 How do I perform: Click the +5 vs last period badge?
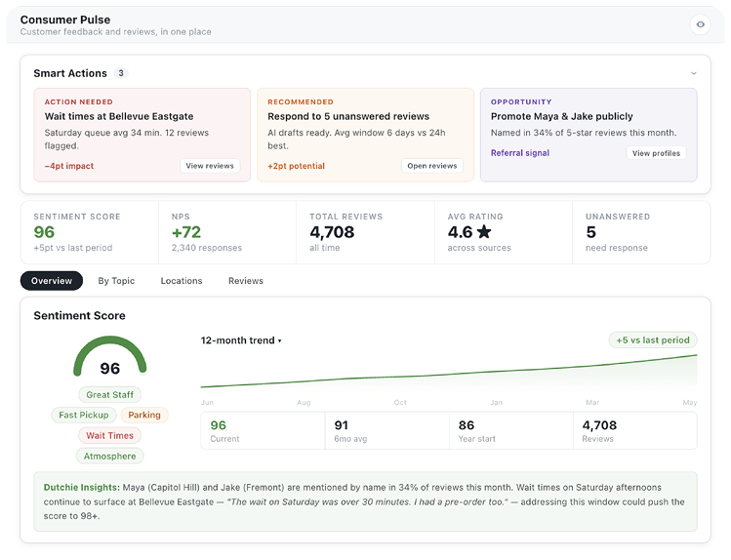[x=653, y=340]
